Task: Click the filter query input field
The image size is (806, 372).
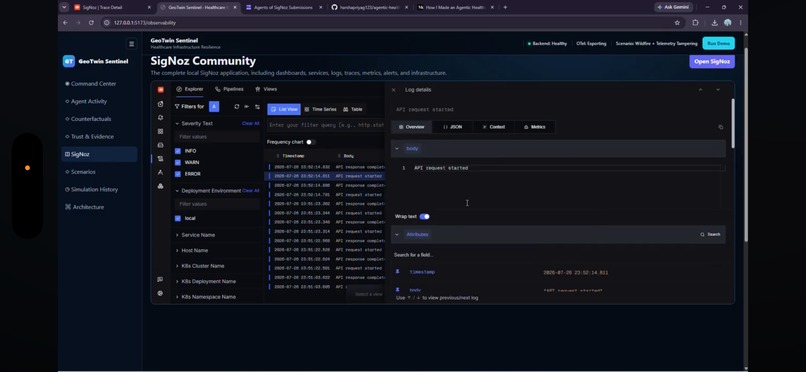Action: coord(325,125)
